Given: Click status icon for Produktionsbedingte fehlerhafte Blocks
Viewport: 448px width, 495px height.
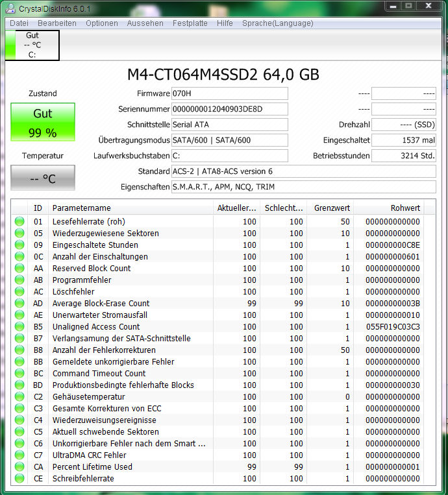Looking at the screenshot, I should (19, 385).
